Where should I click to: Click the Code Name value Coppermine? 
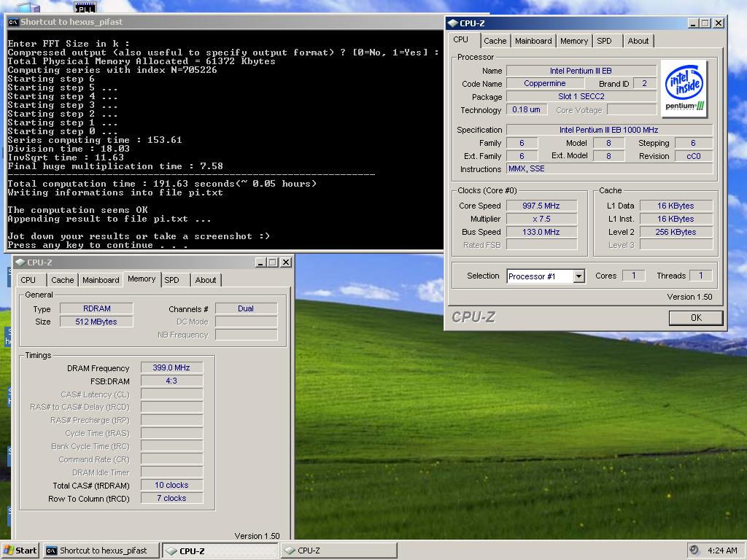pos(544,83)
